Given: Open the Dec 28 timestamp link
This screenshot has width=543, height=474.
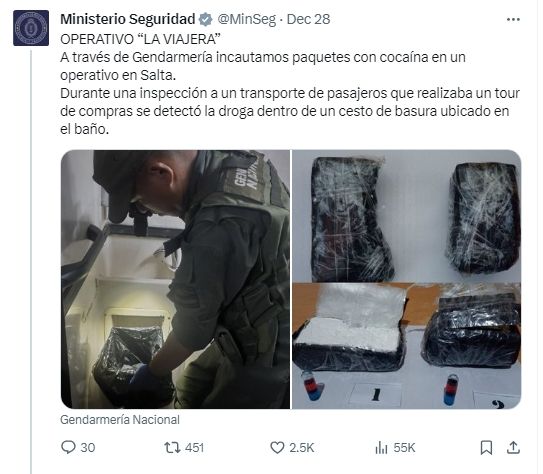Looking at the screenshot, I should [x=309, y=19].
